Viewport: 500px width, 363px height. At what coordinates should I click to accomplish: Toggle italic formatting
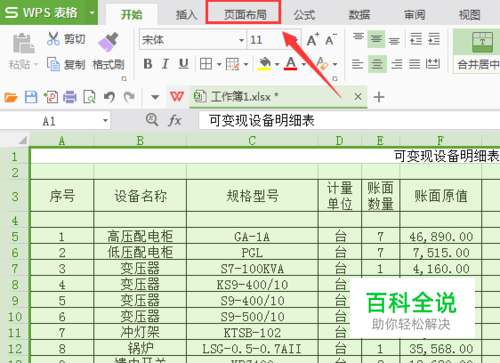165,64
